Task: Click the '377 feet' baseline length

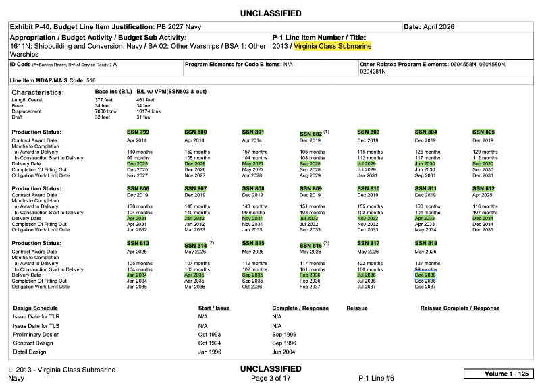Action: [104, 100]
